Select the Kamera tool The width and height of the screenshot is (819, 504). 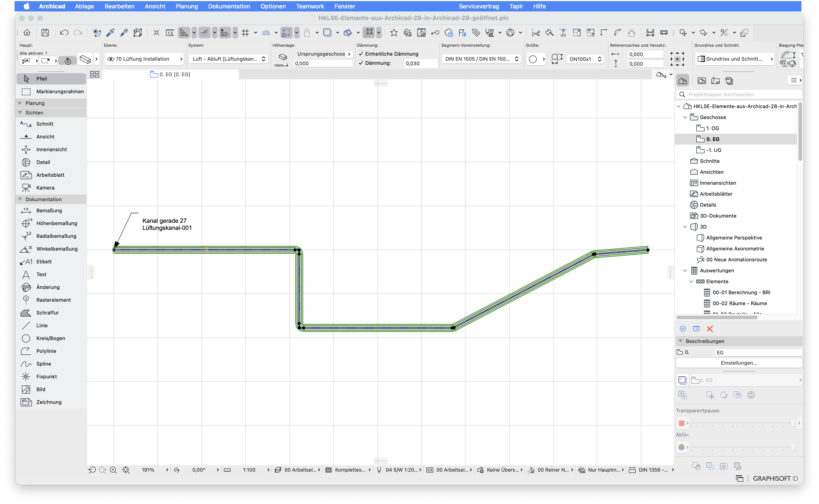click(51, 188)
